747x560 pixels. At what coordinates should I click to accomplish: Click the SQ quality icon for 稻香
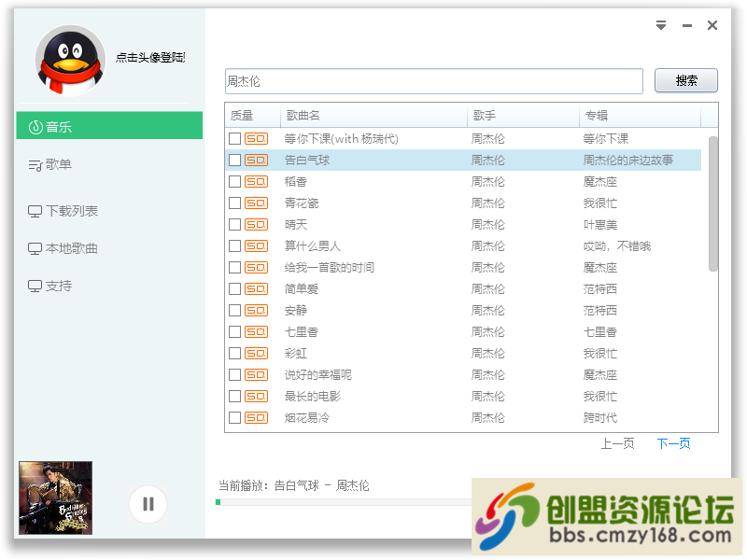pos(256,181)
